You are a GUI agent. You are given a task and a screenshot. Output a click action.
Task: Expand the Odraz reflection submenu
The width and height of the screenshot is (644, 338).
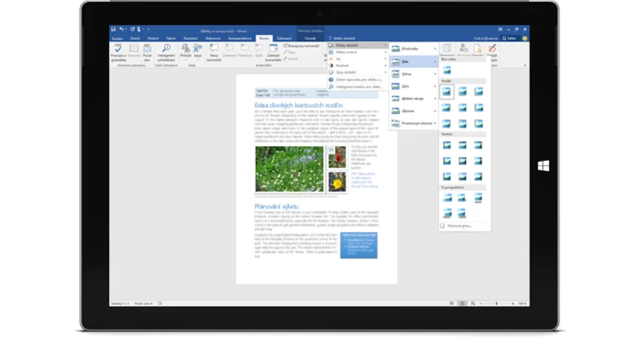coord(414,74)
